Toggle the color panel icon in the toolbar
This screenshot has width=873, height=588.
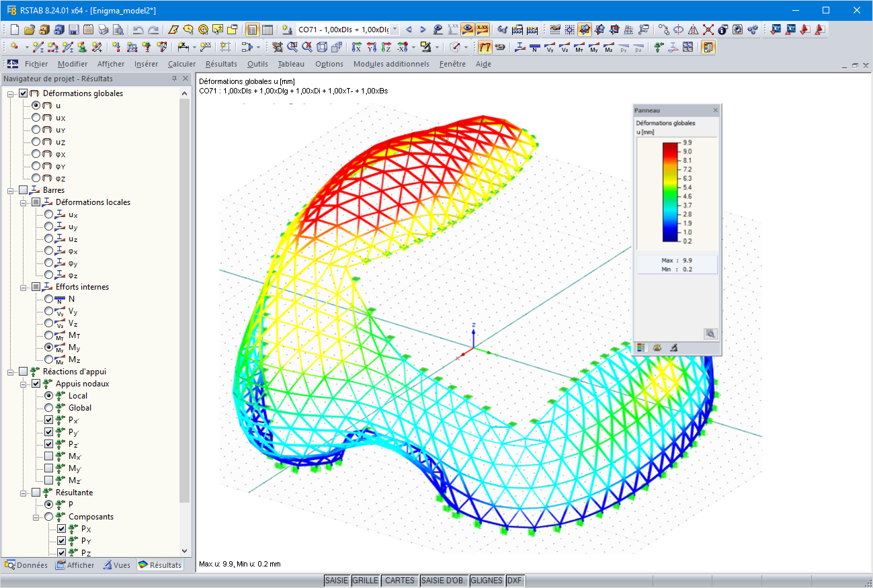click(x=708, y=47)
